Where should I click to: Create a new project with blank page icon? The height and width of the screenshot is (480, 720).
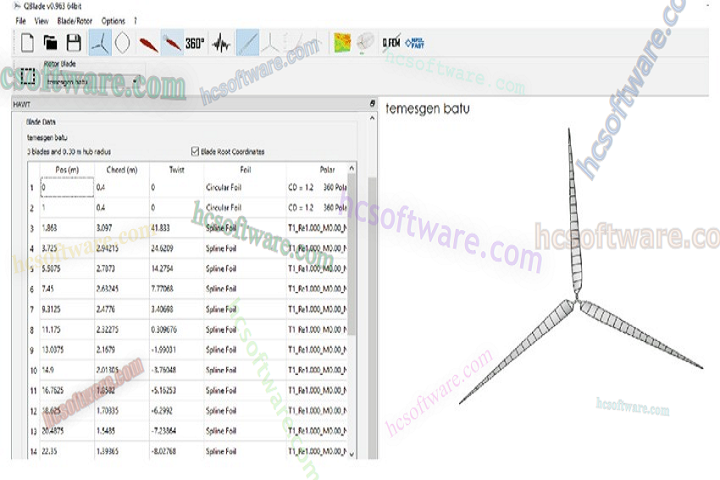tap(28, 43)
